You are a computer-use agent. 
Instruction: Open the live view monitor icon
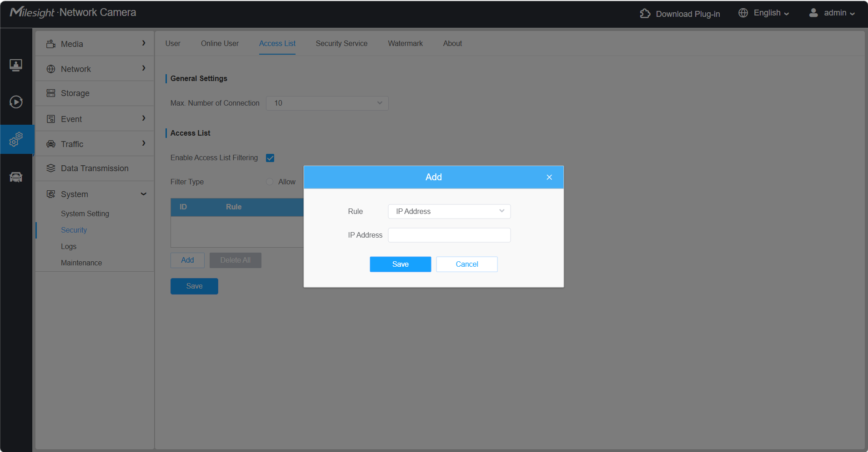(x=16, y=65)
